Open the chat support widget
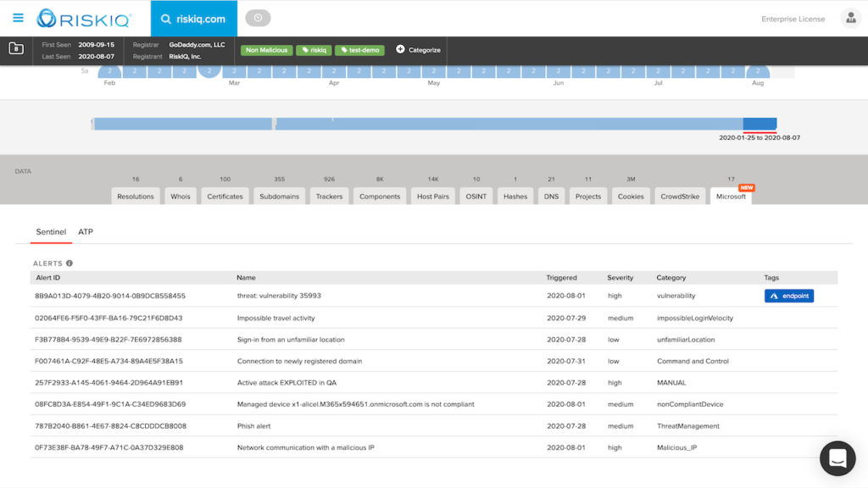Screen dimensions: 868x488 coord(837,458)
